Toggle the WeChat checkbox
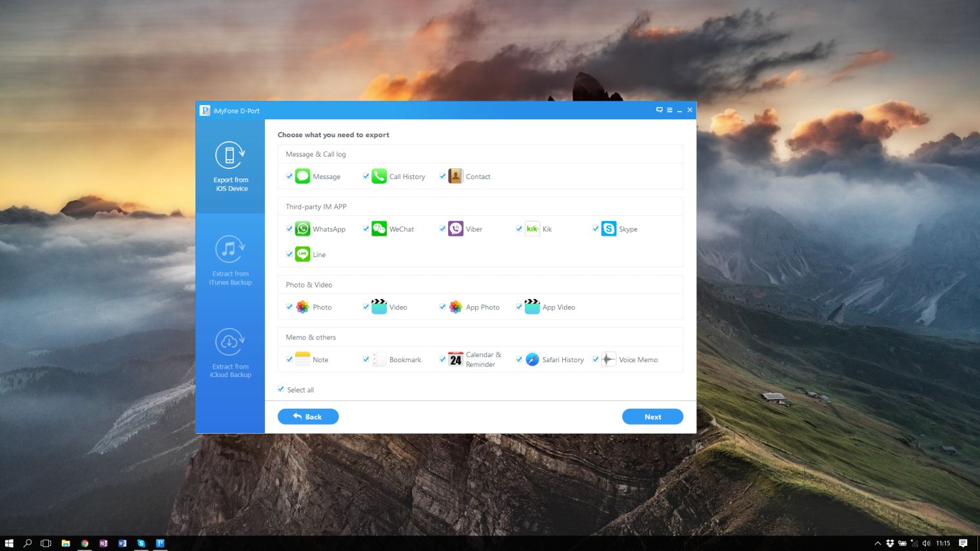This screenshot has width=980, height=551. coord(366,229)
